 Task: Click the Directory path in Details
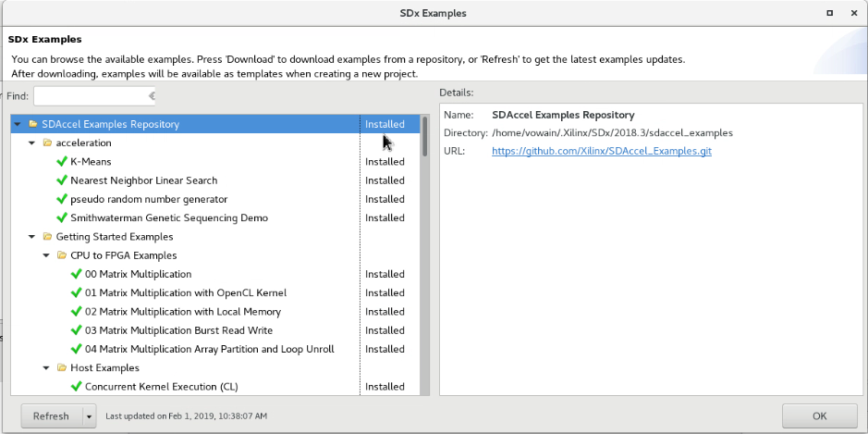(612, 133)
